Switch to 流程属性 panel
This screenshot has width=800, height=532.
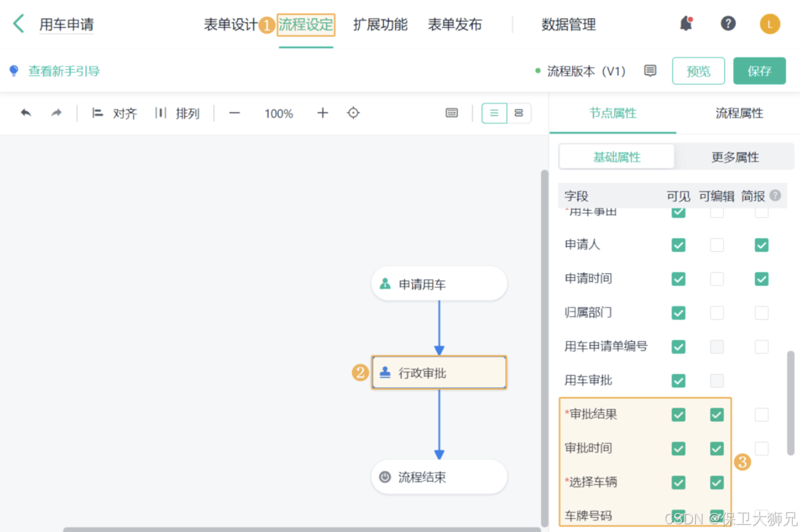point(739,113)
